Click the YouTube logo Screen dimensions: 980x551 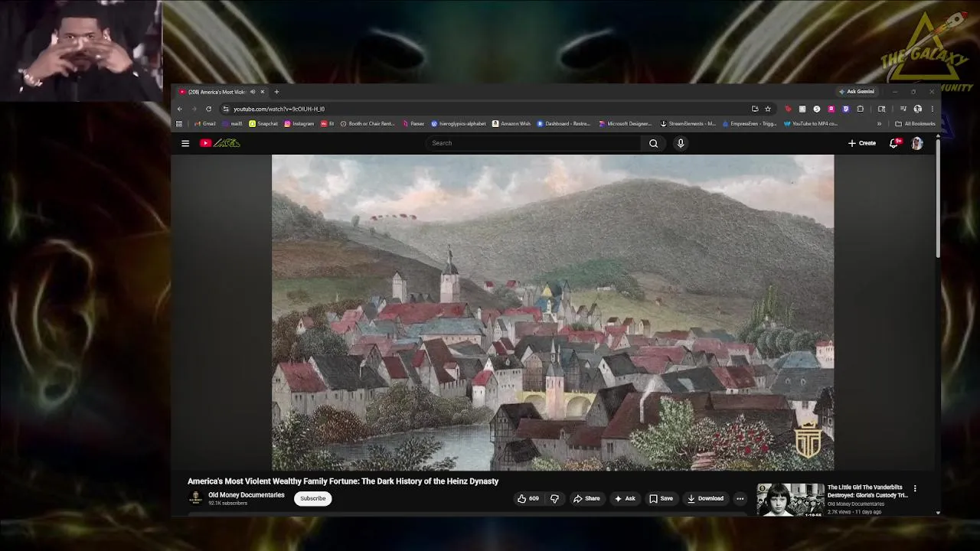220,143
